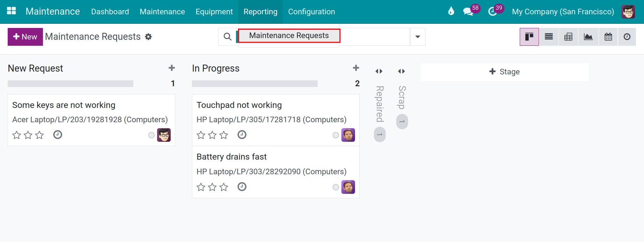The width and height of the screenshot is (644, 242).
Task: Open the apps grid menu icon
Action: tap(12, 11)
